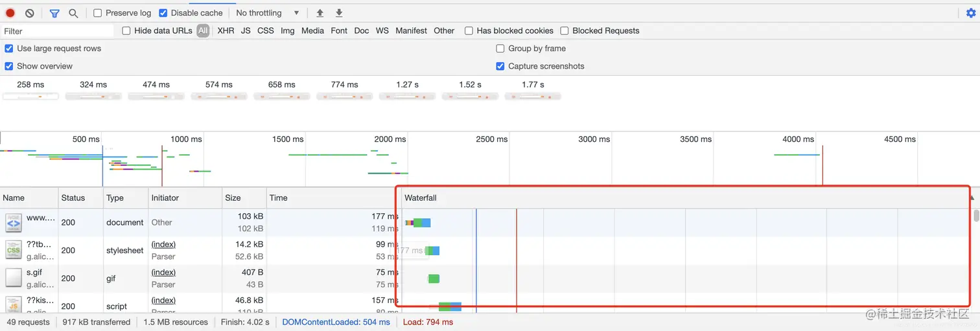Toggle Preserve log checkbox
Viewport: 980px width, 331px height.
[97, 13]
